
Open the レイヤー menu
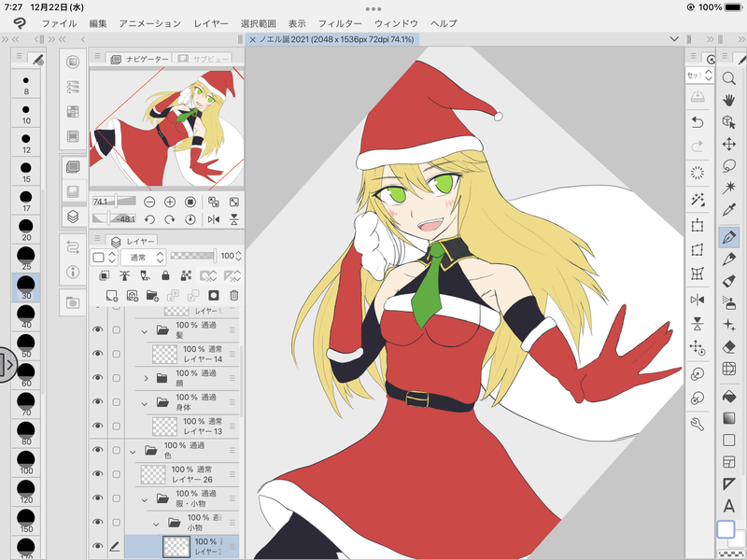(211, 23)
